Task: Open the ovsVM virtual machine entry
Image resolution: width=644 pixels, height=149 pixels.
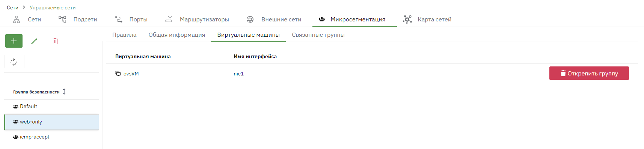Action: pyautogui.click(x=131, y=74)
